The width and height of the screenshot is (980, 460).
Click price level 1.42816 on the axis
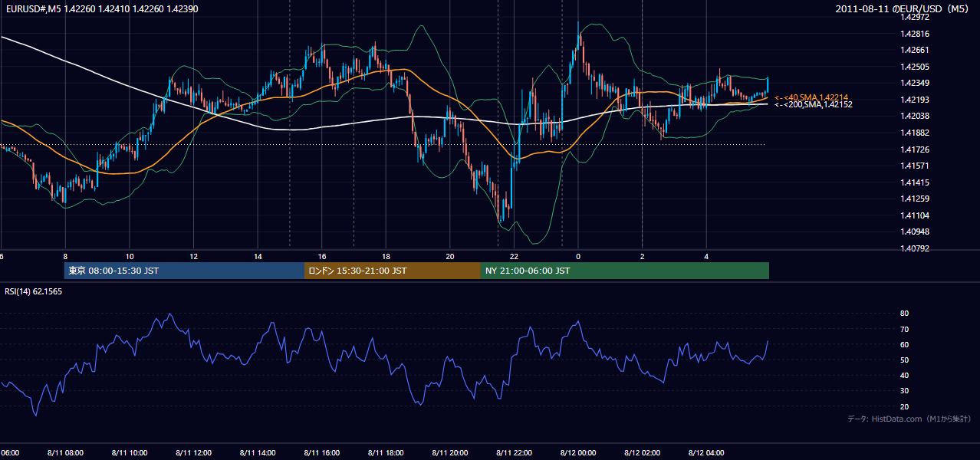pyautogui.click(x=915, y=34)
